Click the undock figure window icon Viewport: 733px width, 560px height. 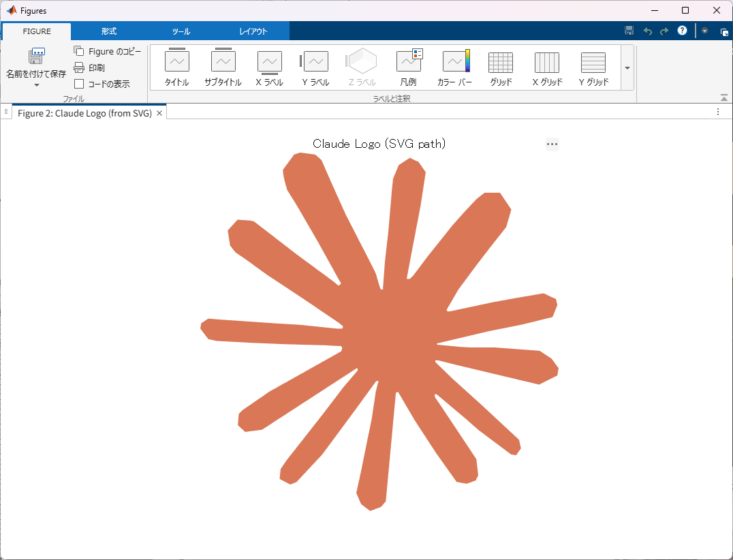[724, 32]
